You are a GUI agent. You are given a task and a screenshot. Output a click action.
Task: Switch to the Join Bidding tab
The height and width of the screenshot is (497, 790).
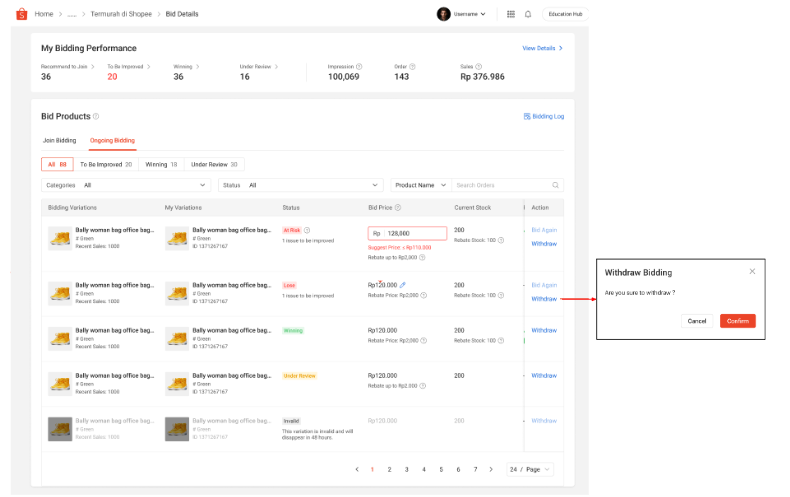point(59,140)
